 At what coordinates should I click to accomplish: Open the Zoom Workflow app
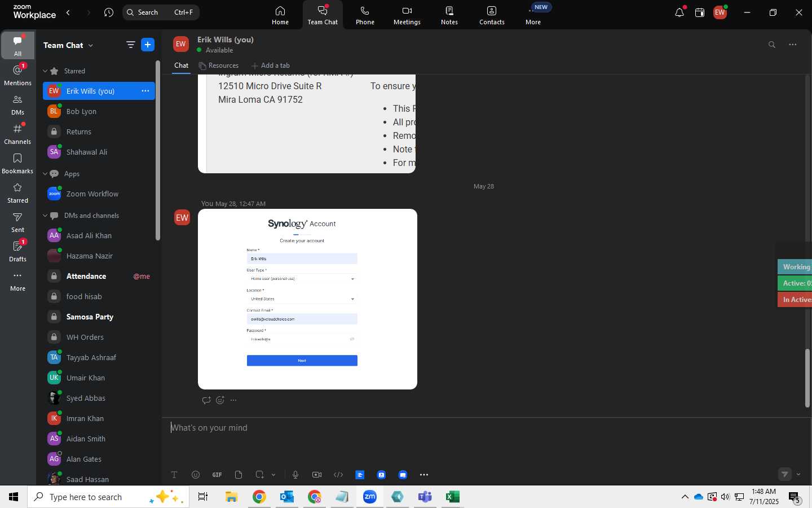[x=99, y=194]
